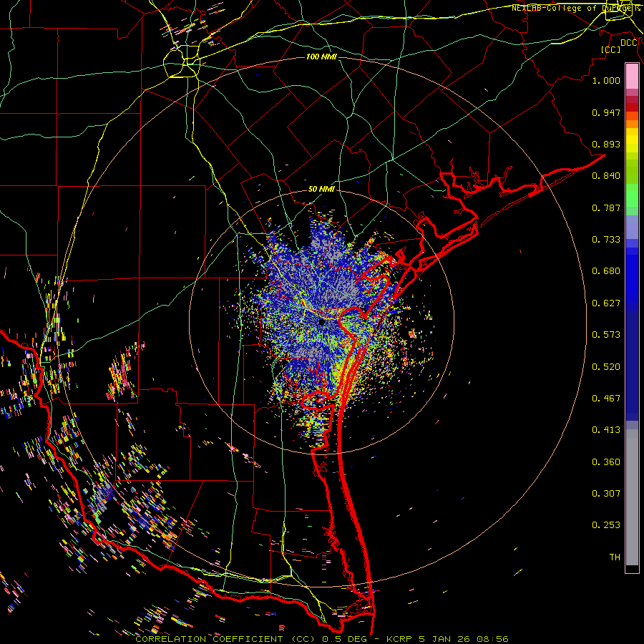Click the "100 NMI" range ring label

tap(321, 57)
